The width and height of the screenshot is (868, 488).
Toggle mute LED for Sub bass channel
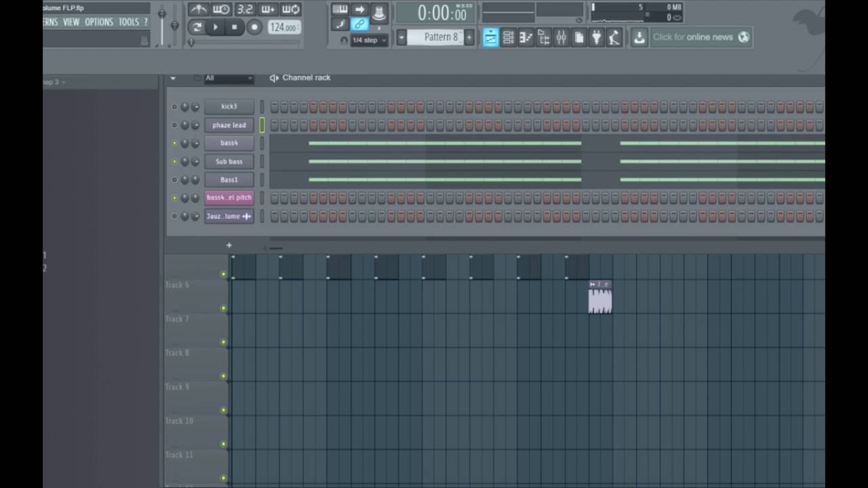click(174, 162)
